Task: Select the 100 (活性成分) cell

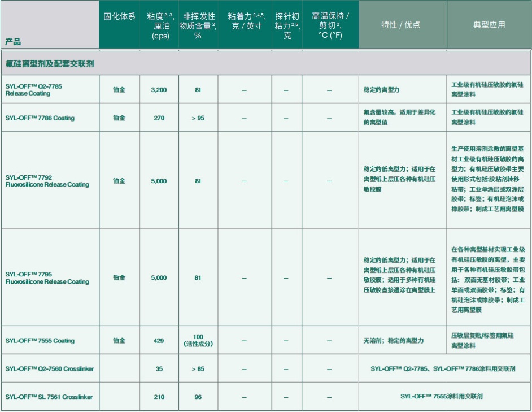Action: [198, 340]
